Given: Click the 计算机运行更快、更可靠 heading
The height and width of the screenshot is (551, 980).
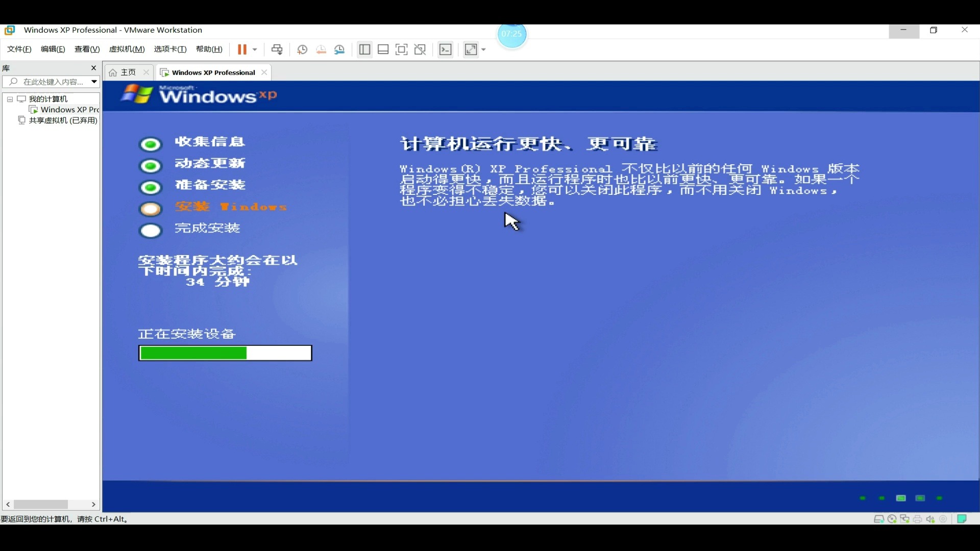Looking at the screenshot, I should (529, 144).
